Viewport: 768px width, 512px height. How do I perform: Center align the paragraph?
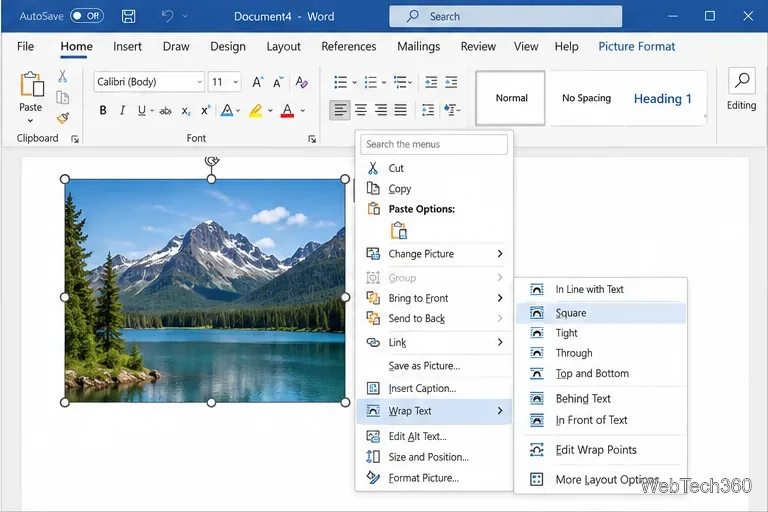pos(361,110)
